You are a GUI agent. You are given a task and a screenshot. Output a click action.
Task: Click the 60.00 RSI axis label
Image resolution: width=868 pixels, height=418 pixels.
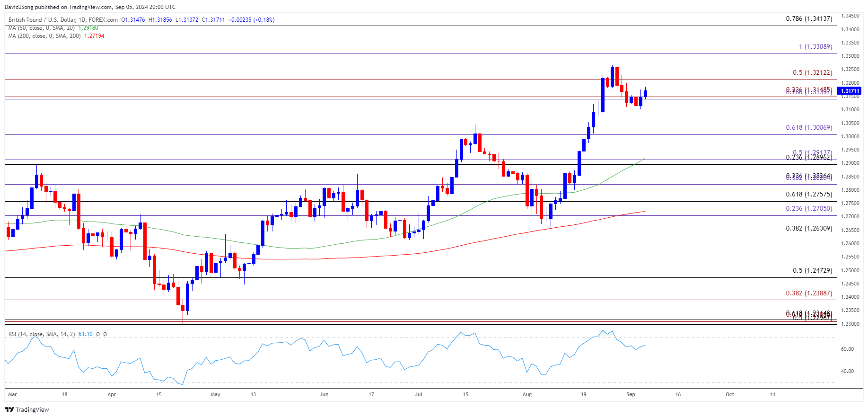pos(847,349)
